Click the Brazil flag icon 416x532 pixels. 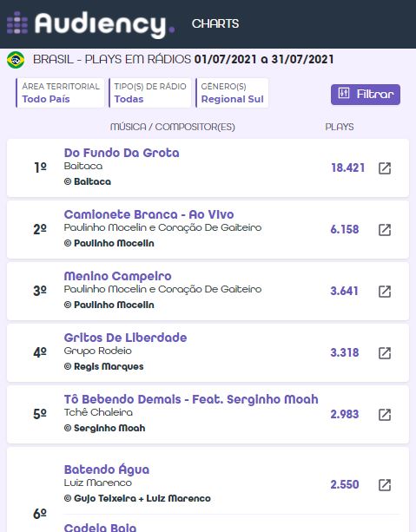coord(16,60)
